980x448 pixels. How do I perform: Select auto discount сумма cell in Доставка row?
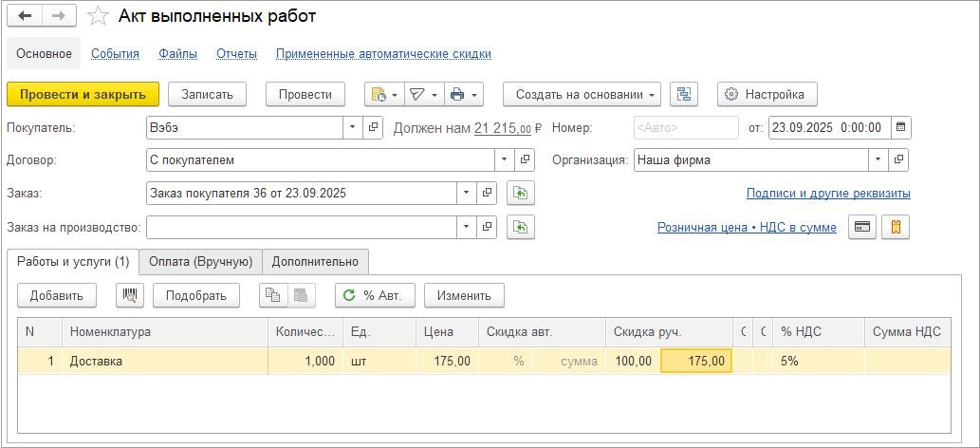[569, 361]
